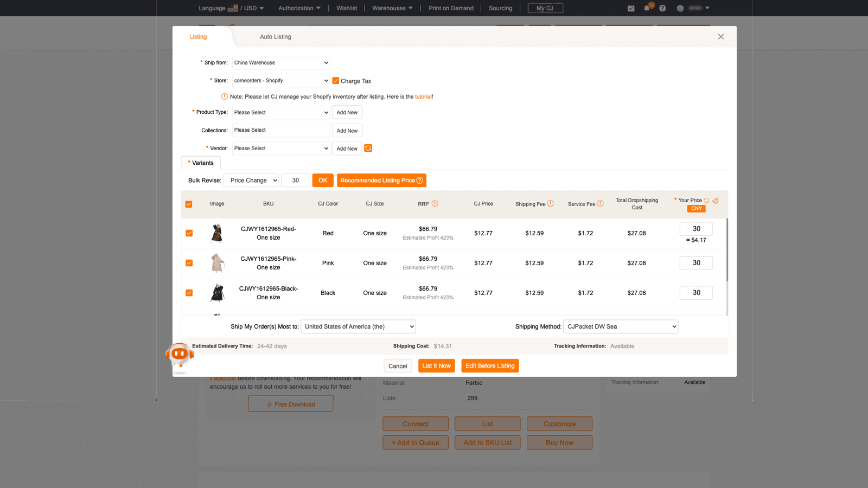Open the help question mark icon
The image size is (868, 488).
point(662,8)
